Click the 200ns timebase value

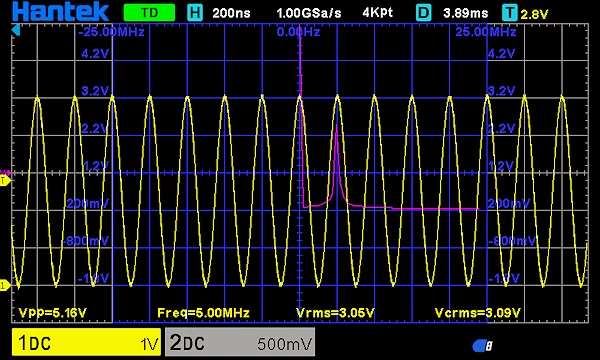(231, 13)
